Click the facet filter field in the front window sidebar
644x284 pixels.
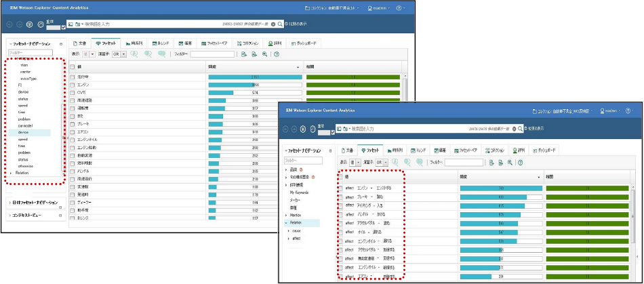(304, 161)
